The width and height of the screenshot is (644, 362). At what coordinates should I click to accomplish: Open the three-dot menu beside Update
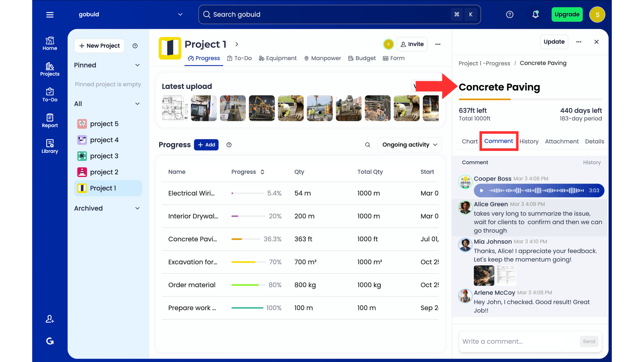point(579,42)
